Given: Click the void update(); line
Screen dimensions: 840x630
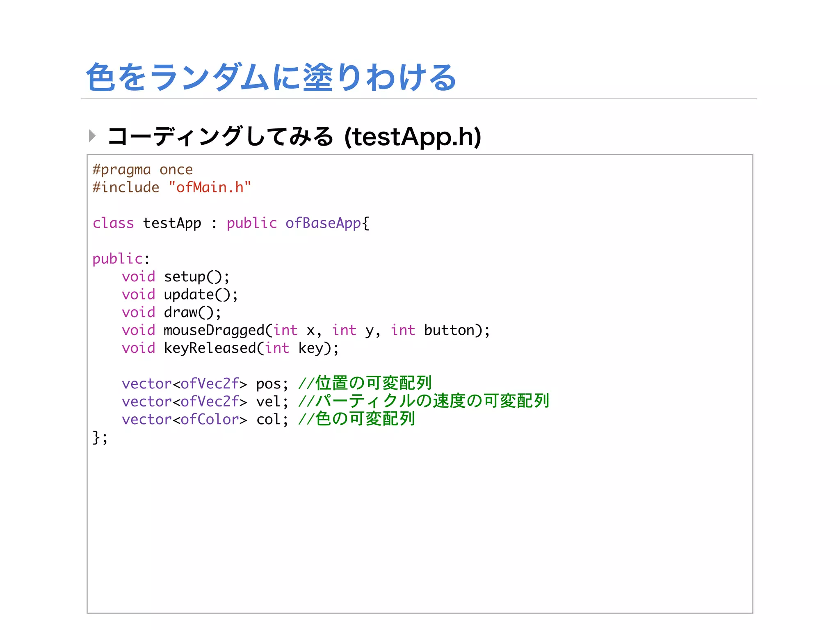Looking at the screenshot, I should click(x=180, y=294).
